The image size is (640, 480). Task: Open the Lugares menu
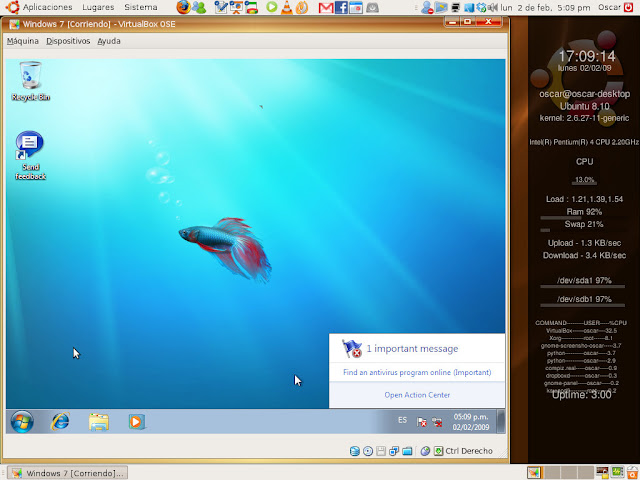click(x=98, y=7)
